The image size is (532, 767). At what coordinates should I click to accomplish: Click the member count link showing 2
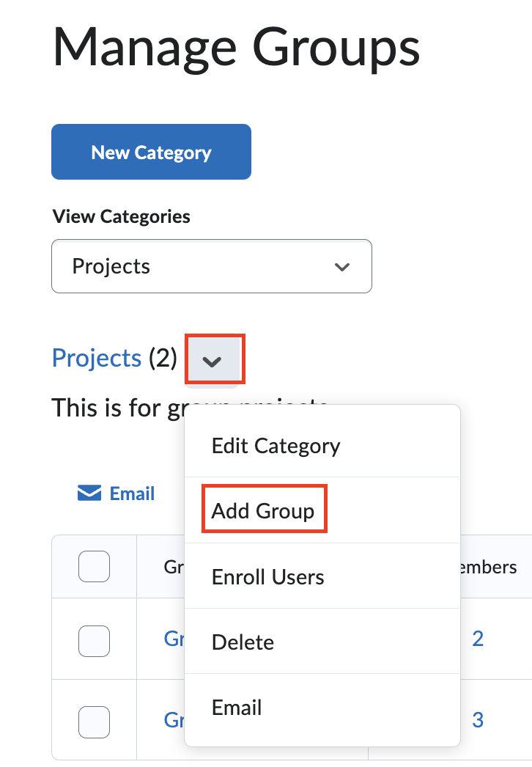click(x=478, y=639)
